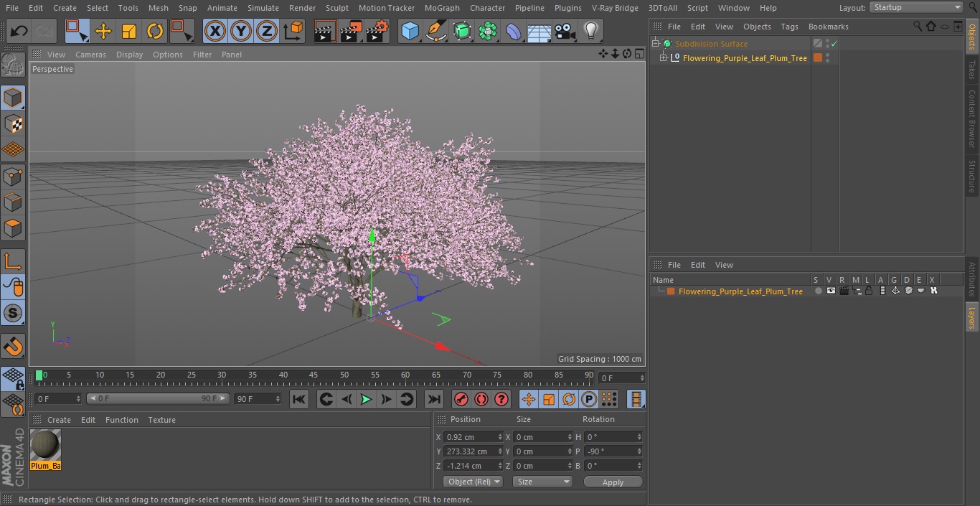Switch to the vertical Layers tab

point(972,317)
